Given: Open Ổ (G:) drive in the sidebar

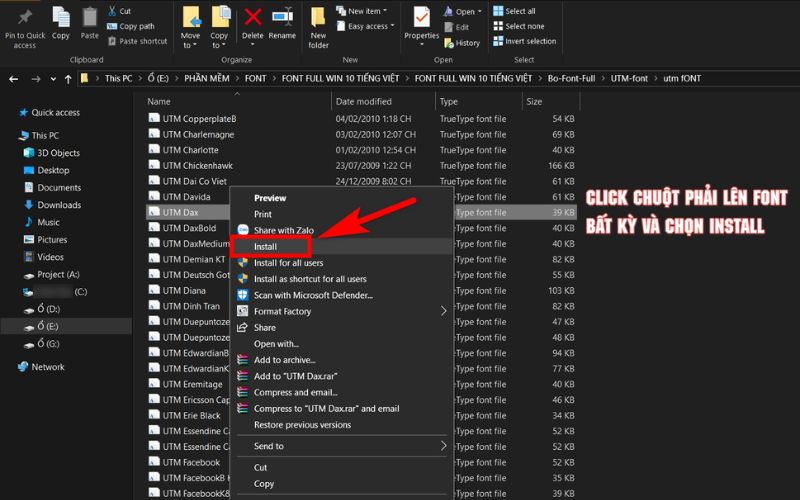Looking at the screenshot, I should pos(42,344).
